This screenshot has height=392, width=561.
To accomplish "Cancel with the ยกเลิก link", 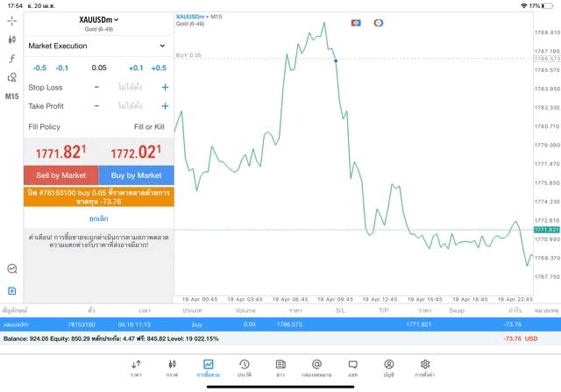I will click(x=99, y=218).
